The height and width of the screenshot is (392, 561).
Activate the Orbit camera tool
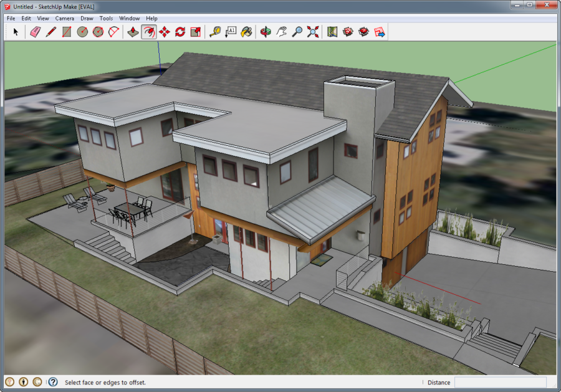pos(266,32)
